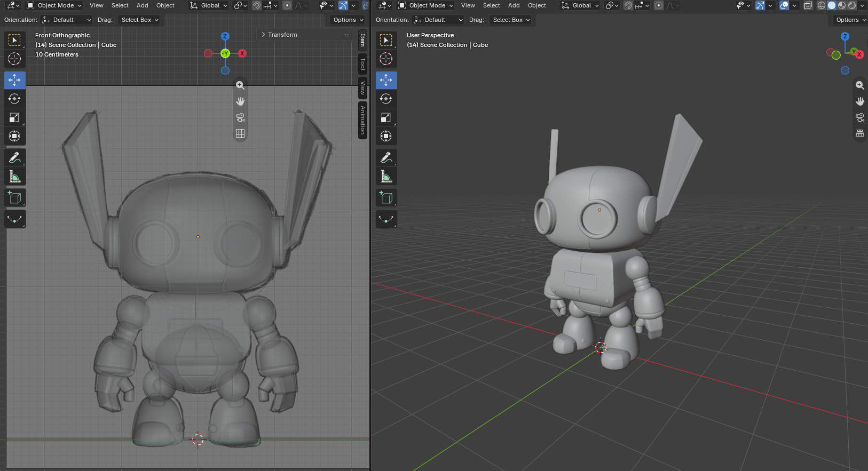This screenshot has height=471, width=868.
Task: Open Object menu in left viewport
Action: coord(165,5)
